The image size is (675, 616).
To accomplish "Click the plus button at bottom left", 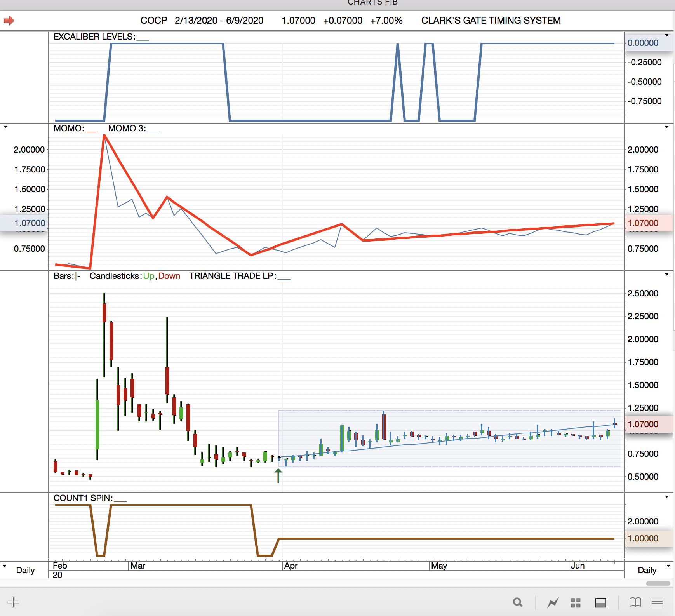I will click(13, 602).
